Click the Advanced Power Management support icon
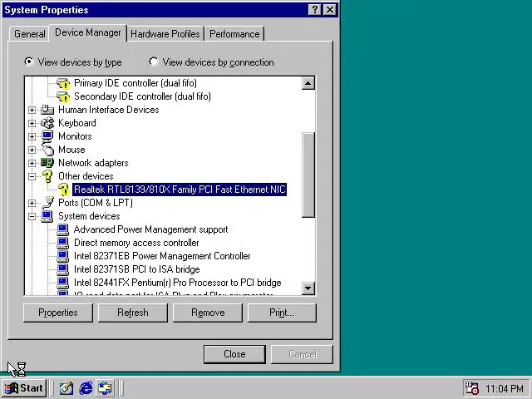Viewport: 532px width, 399px height. pos(63,229)
